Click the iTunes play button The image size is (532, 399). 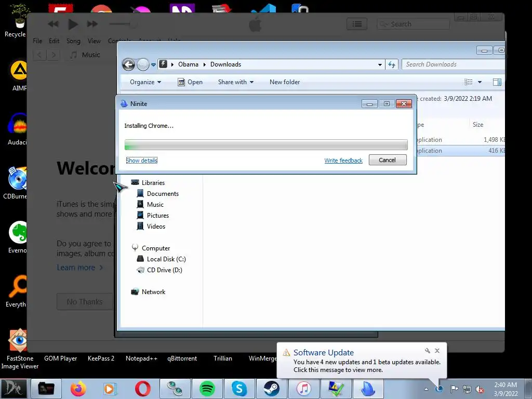tap(73, 24)
